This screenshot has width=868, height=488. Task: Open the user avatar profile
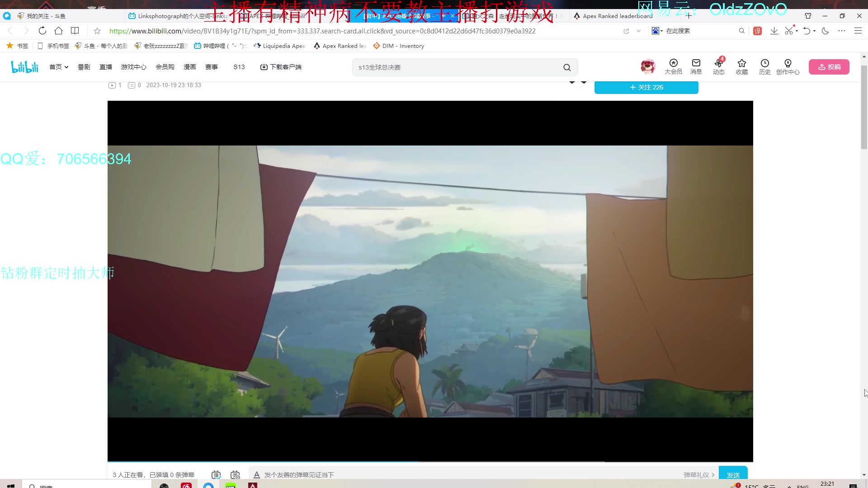pos(648,66)
